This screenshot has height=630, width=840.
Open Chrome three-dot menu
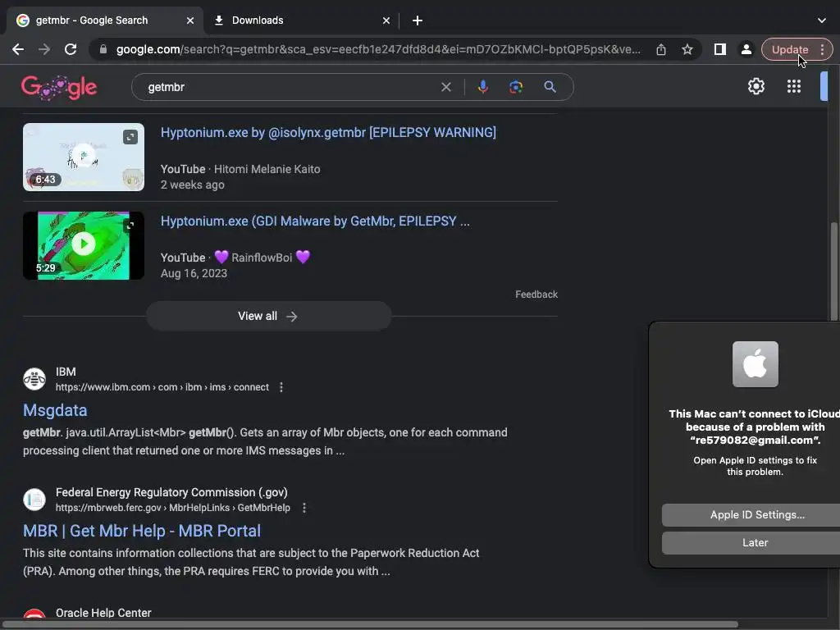[822, 49]
